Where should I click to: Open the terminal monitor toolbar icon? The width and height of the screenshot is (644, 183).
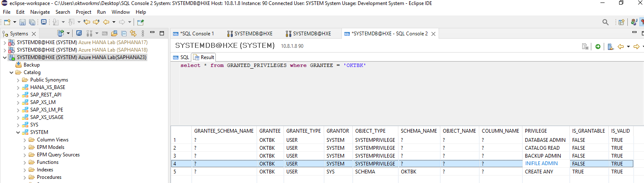tap(44, 22)
